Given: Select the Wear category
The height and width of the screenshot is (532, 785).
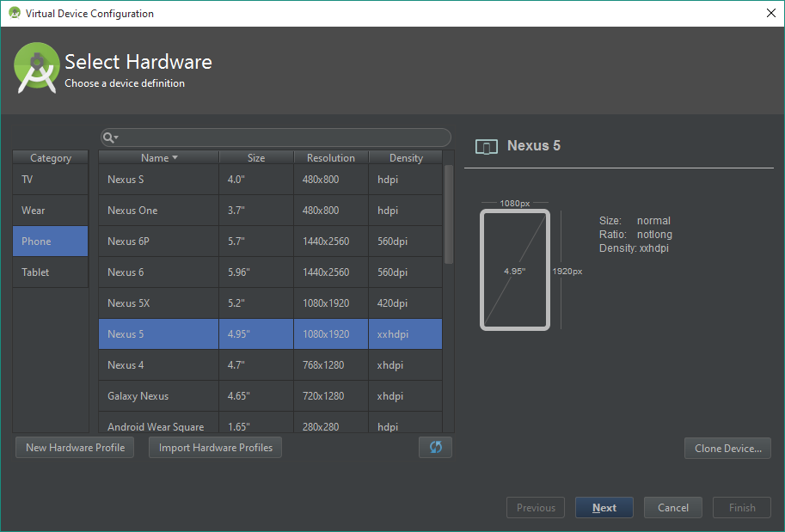Looking at the screenshot, I should (49, 211).
